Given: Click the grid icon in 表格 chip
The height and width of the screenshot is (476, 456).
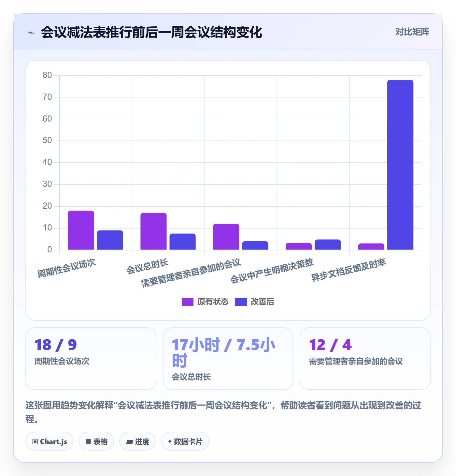Looking at the screenshot, I should (x=88, y=442).
